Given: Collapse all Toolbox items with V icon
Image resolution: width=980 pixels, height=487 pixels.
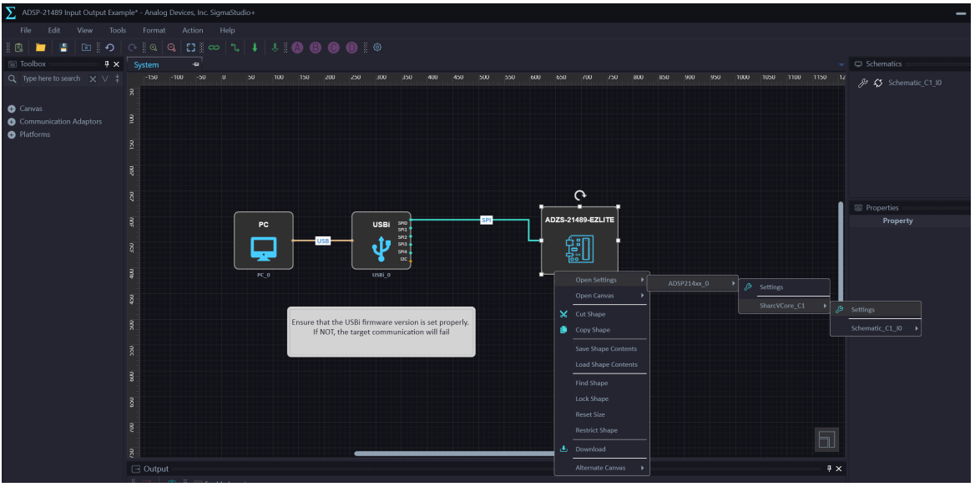Looking at the screenshot, I should pyautogui.click(x=105, y=79).
